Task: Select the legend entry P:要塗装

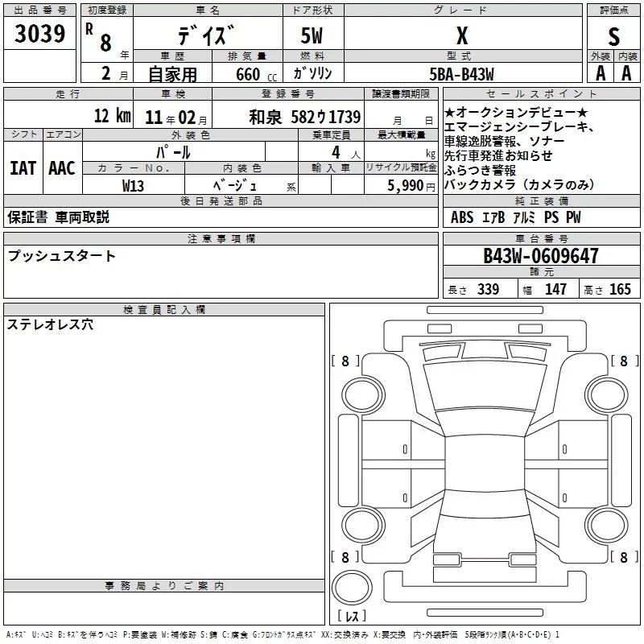Action: pyautogui.click(x=139, y=635)
